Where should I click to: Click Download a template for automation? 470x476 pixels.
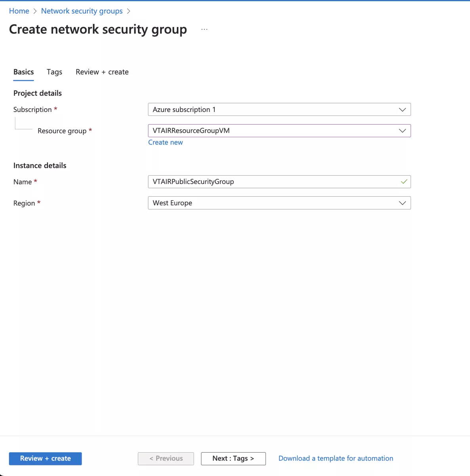[x=336, y=458]
